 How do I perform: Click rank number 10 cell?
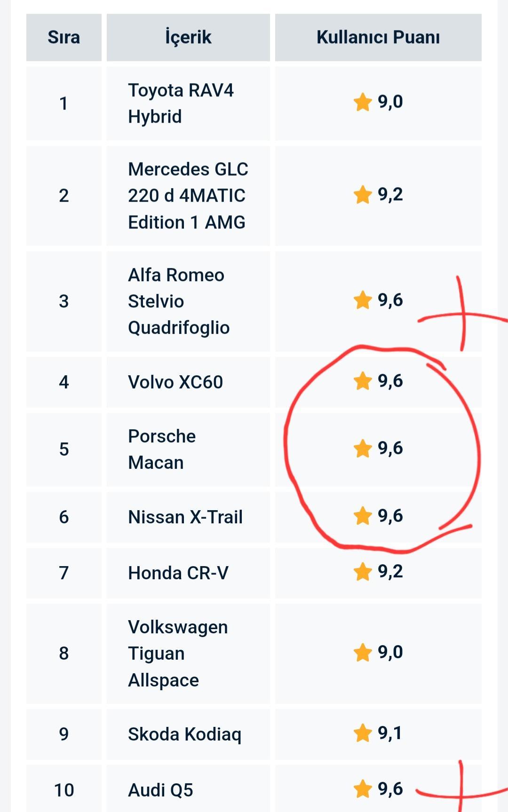tap(64, 790)
